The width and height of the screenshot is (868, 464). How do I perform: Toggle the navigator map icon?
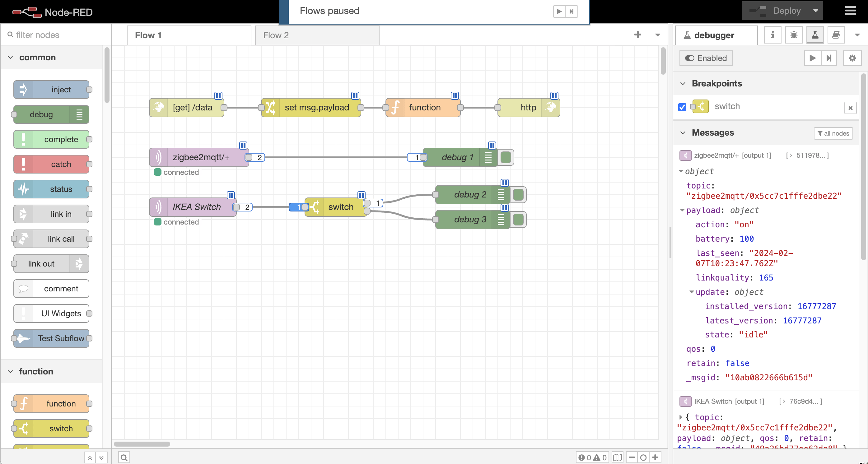(x=617, y=457)
